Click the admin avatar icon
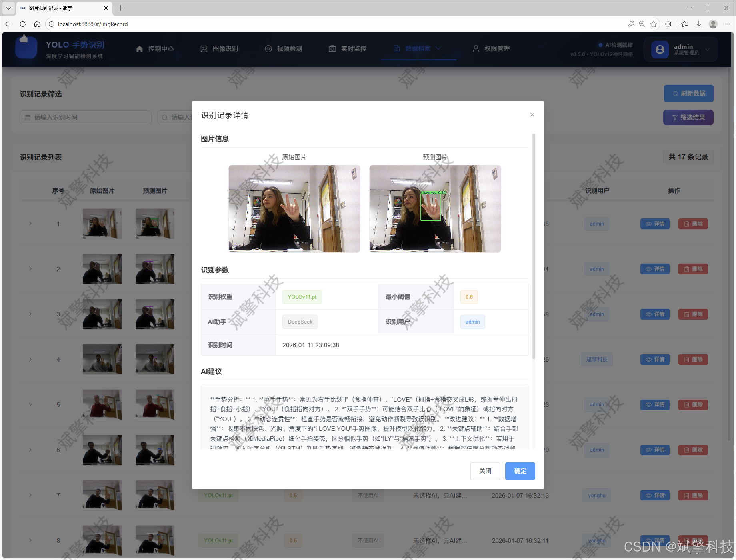 (x=660, y=50)
